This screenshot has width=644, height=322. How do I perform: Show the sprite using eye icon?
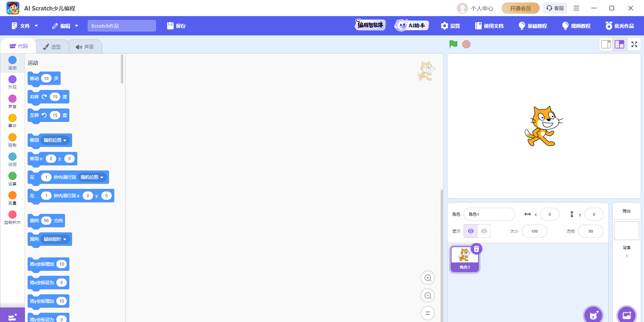pos(471,231)
